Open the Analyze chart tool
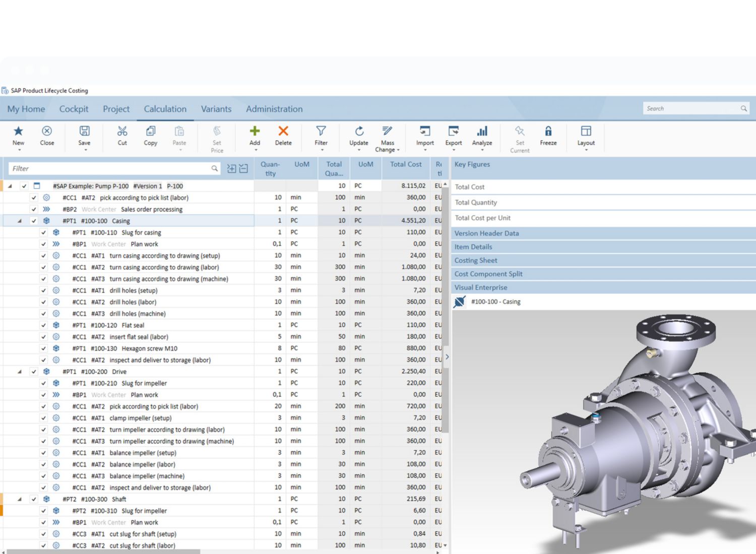This screenshot has width=756, height=554. [482, 131]
